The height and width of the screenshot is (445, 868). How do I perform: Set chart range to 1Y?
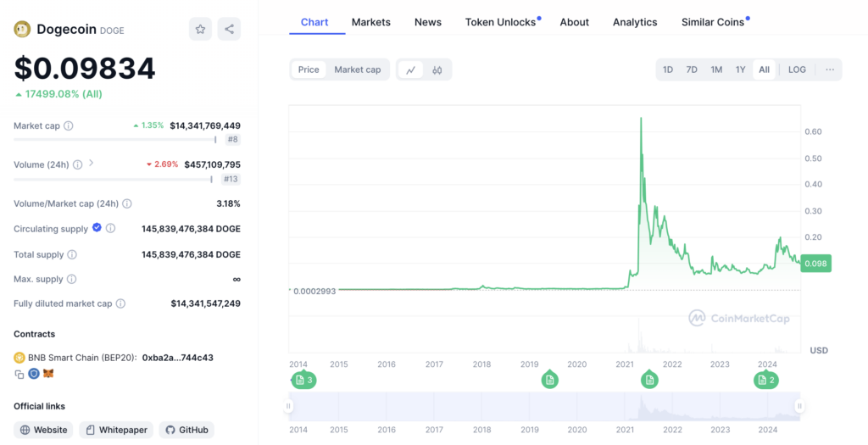[x=741, y=70]
